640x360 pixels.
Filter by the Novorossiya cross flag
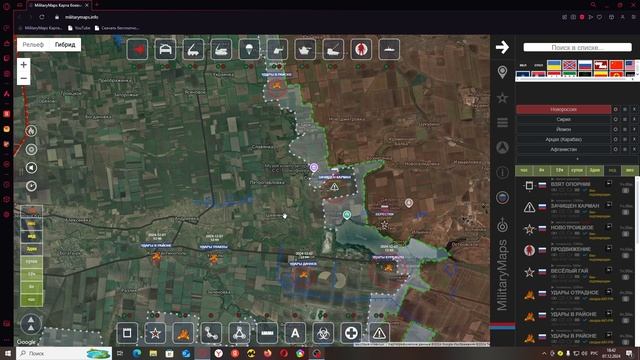(569, 65)
